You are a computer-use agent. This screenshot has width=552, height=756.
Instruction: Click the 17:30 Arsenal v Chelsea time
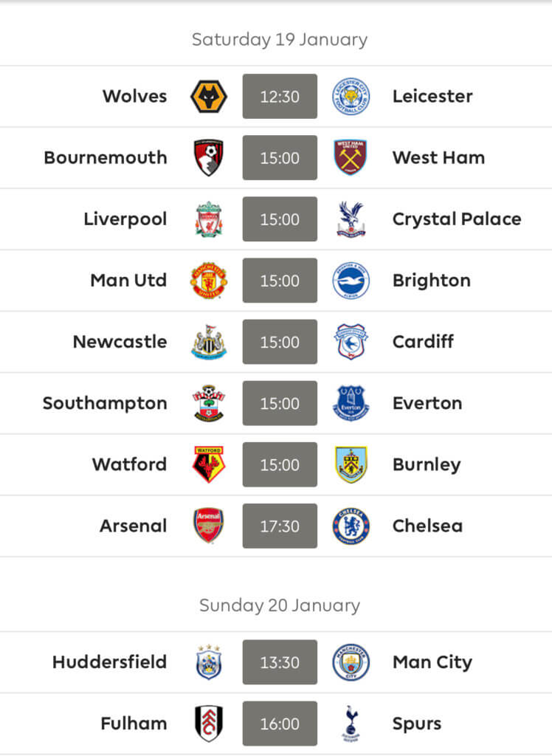click(x=280, y=526)
